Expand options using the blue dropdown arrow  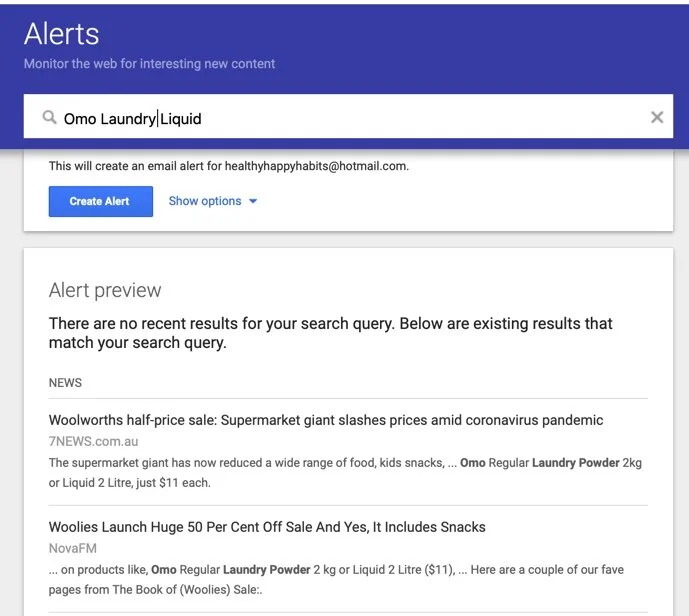tap(253, 201)
